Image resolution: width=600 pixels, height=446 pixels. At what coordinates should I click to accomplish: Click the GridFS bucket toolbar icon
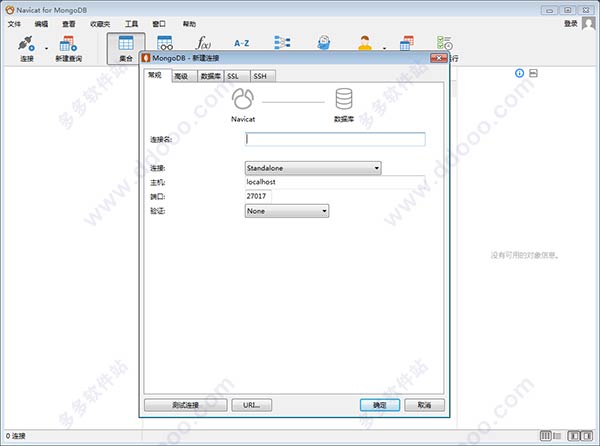pyautogui.click(x=324, y=42)
